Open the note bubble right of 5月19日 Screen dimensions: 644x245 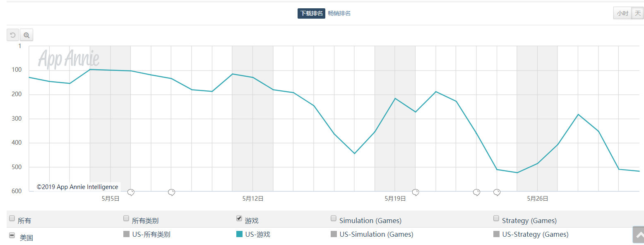(416, 192)
